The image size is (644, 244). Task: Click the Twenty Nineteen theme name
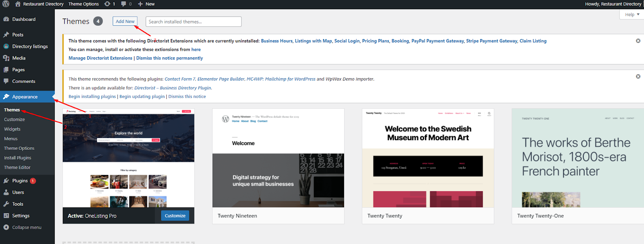click(237, 216)
